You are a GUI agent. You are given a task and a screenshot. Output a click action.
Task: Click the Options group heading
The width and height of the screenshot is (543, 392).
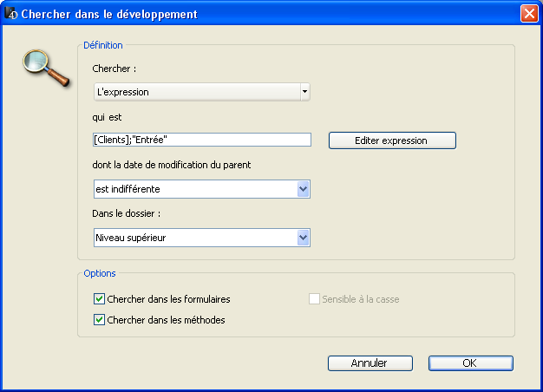[x=100, y=273]
